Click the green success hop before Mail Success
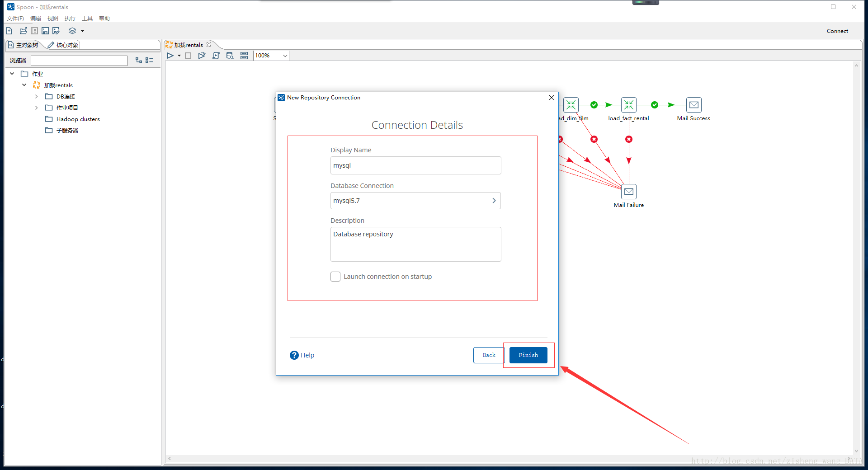This screenshot has width=868, height=470. coord(655,105)
